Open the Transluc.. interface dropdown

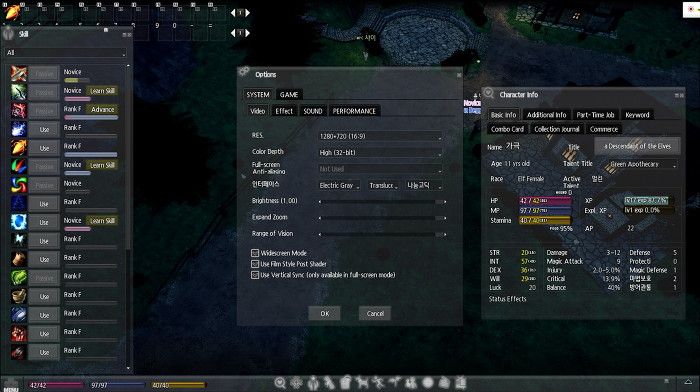click(383, 185)
